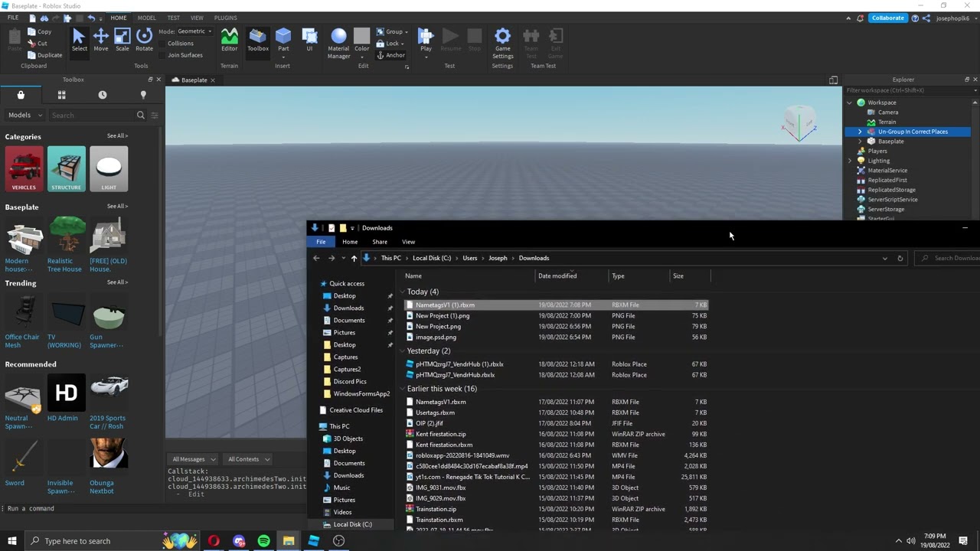Screen dimensions: 980x551
Task: Click Copy in Clipboard group
Action: pos(39,32)
